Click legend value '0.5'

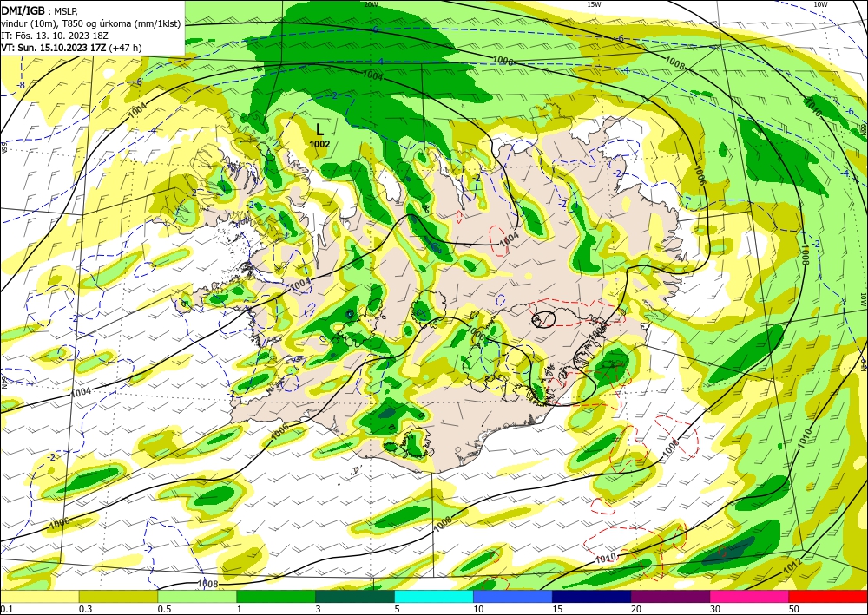164,609
